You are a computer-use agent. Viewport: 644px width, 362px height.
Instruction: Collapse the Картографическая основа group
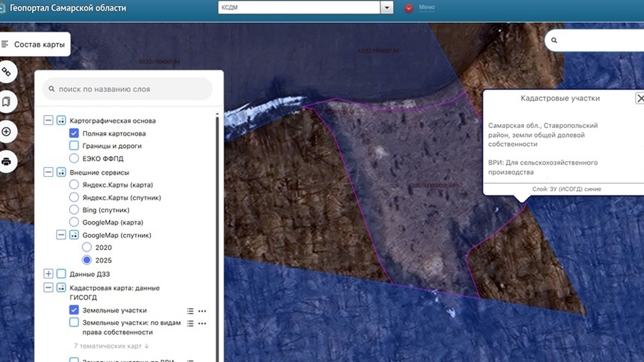[48, 121]
